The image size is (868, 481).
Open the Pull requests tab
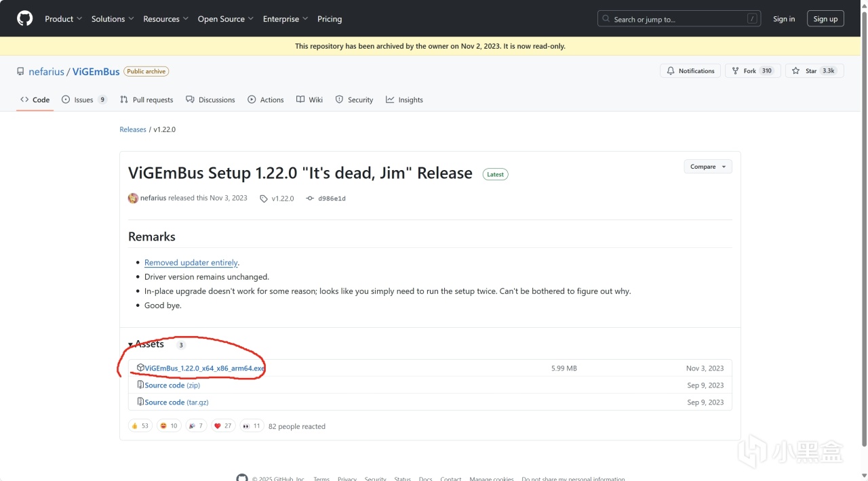(x=146, y=100)
